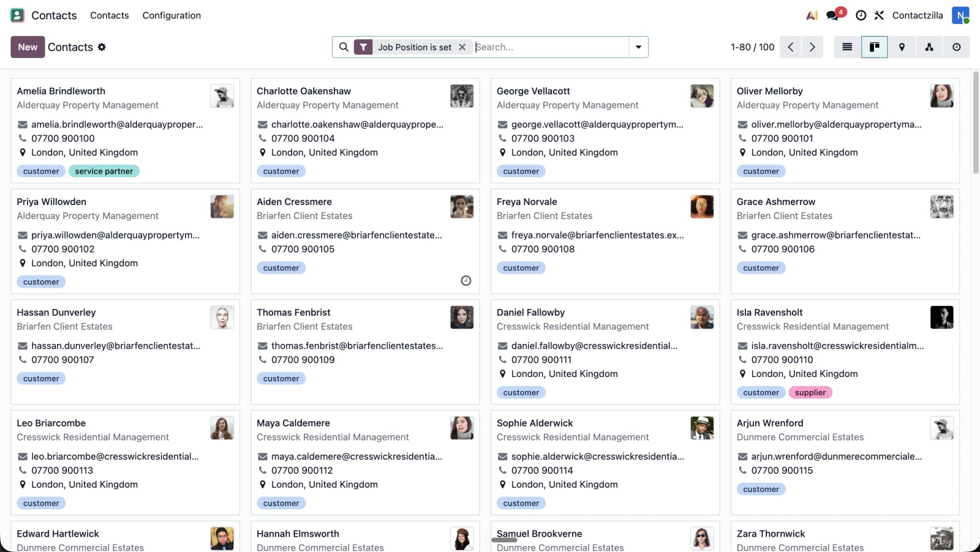Switch to kanban view

click(875, 47)
